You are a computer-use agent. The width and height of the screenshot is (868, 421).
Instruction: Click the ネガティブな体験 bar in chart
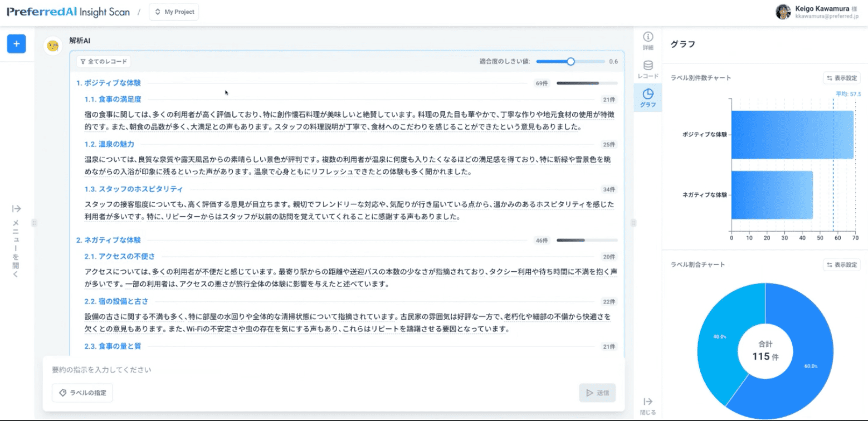click(772, 195)
